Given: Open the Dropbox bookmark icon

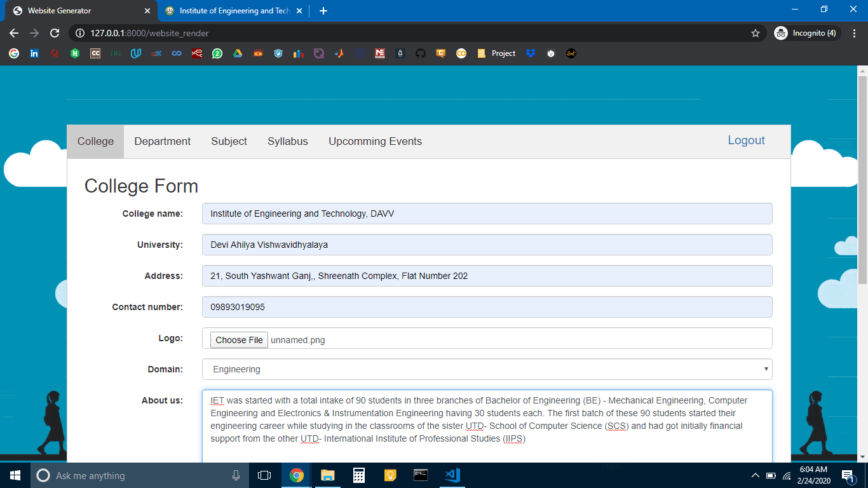Looking at the screenshot, I should (x=531, y=53).
